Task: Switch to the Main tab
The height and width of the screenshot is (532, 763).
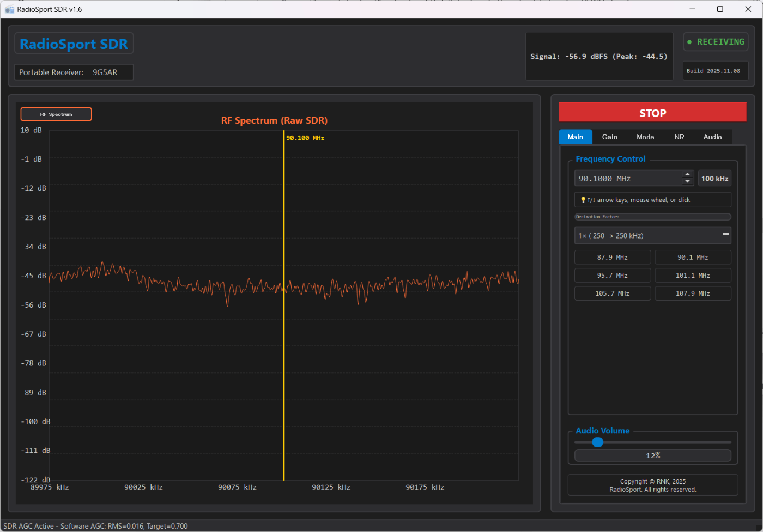Action: (576, 137)
